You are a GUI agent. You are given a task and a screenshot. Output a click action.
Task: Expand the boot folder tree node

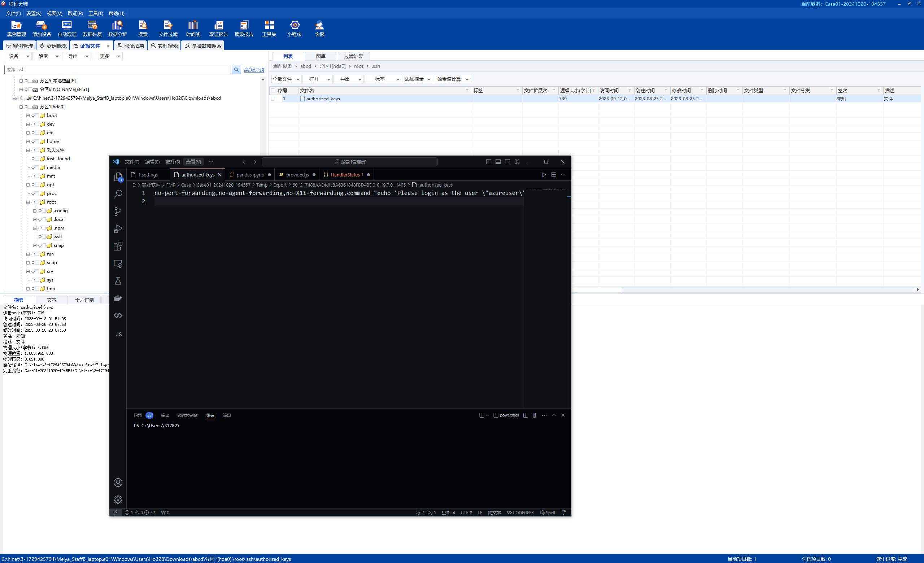pos(28,115)
